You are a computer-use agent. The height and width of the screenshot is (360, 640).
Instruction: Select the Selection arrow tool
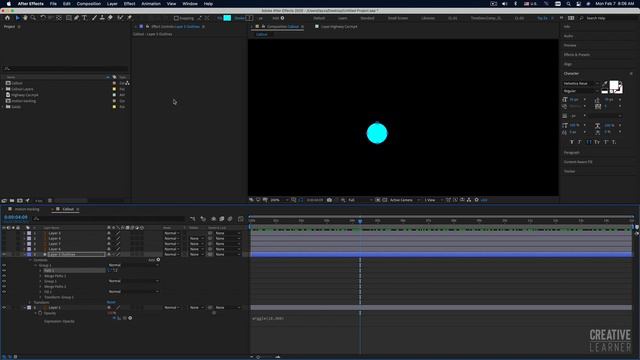(x=17, y=18)
